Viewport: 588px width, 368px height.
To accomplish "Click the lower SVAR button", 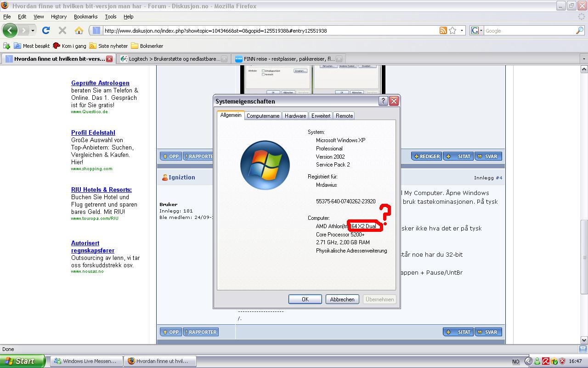I will pos(488,332).
